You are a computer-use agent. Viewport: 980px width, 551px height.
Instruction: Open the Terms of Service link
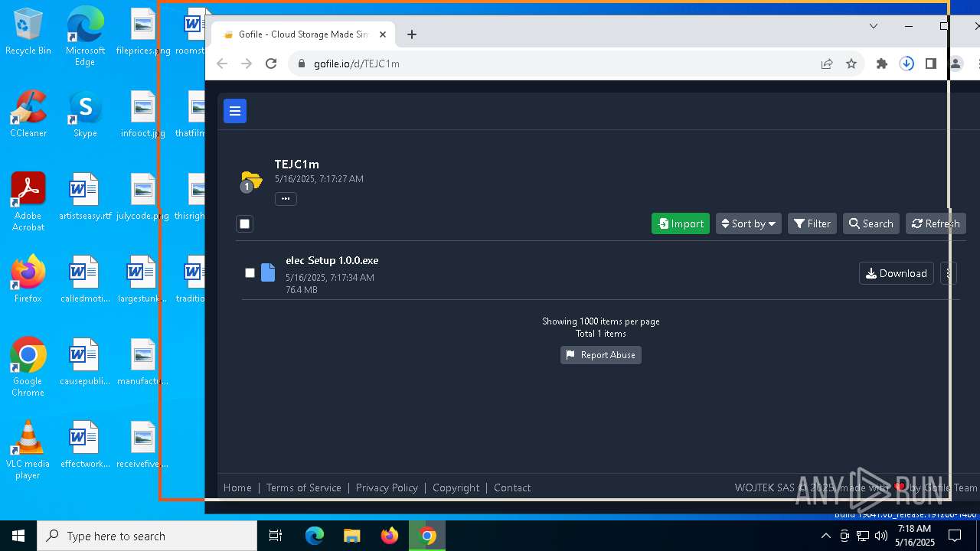pyautogui.click(x=304, y=487)
